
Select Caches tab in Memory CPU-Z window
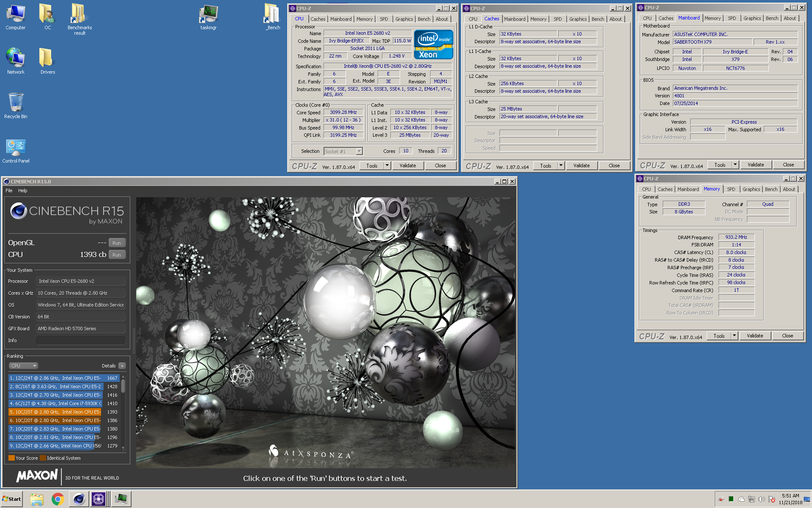(x=665, y=189)
